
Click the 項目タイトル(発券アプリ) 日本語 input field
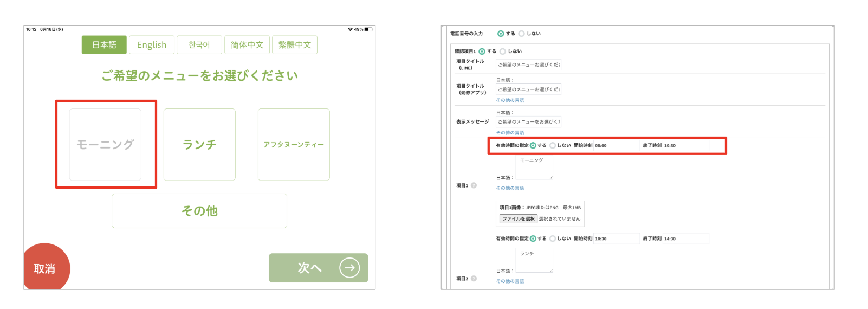[x=529, y=89]
